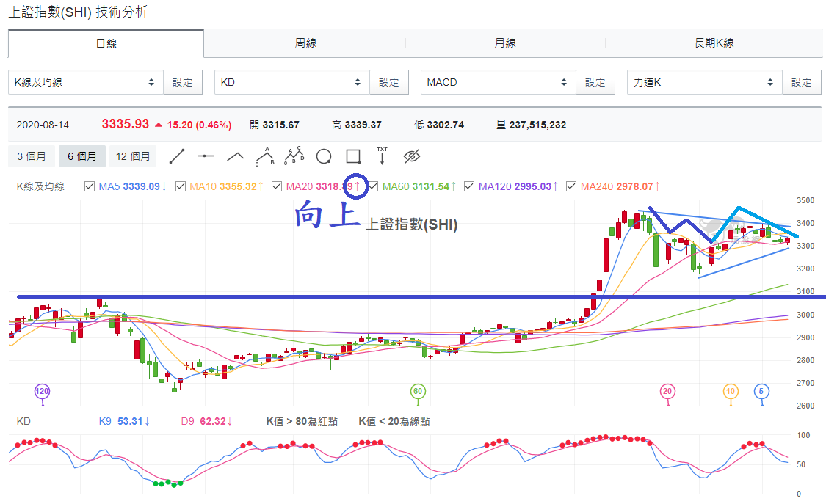The height and width of the screenshot is (504, 826).
Task: Select the 12 個月 time range
Action: tap(134, 156)
